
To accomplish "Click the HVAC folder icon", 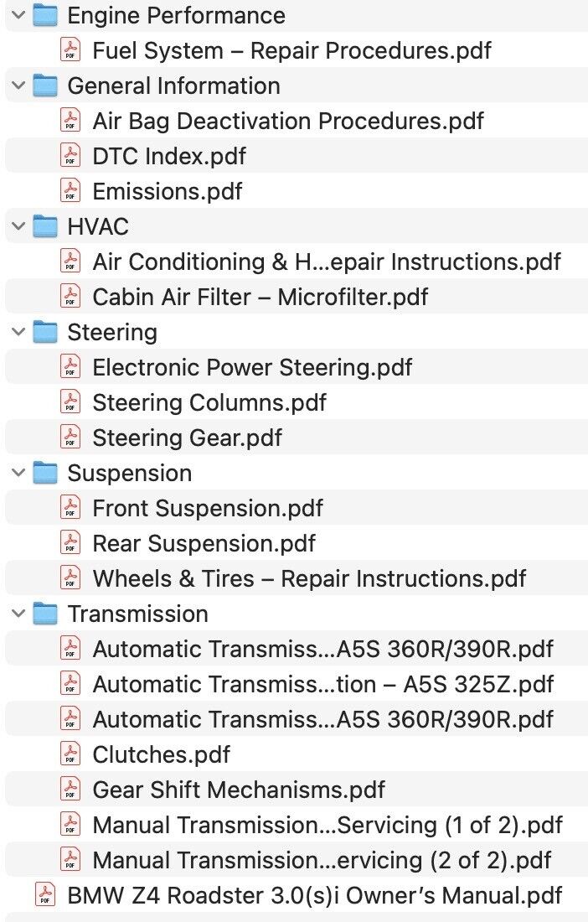I will tap(45, 226).
